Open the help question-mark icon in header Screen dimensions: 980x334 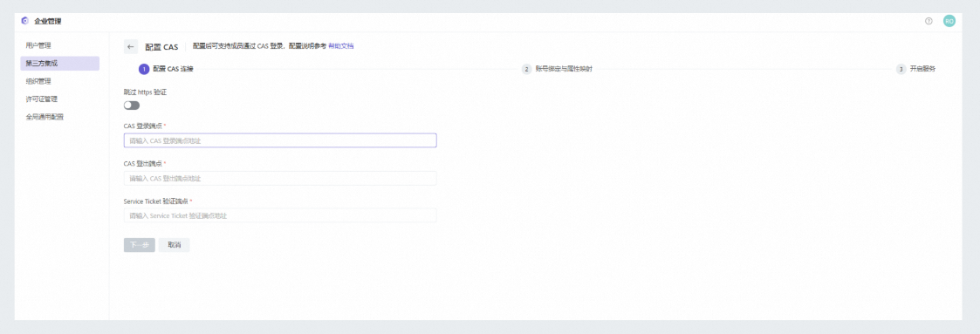tap(929, 21)
